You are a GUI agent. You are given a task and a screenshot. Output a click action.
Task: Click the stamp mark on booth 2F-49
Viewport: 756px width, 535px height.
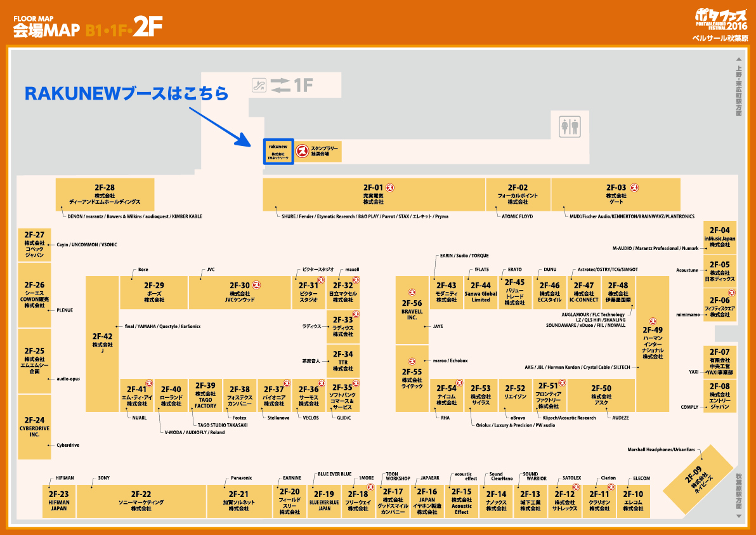(x=653, y=321)
